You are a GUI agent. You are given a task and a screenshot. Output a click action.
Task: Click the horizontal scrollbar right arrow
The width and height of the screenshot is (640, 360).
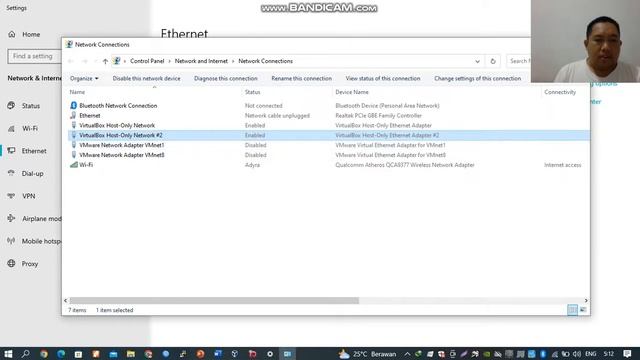click(586, 300)
